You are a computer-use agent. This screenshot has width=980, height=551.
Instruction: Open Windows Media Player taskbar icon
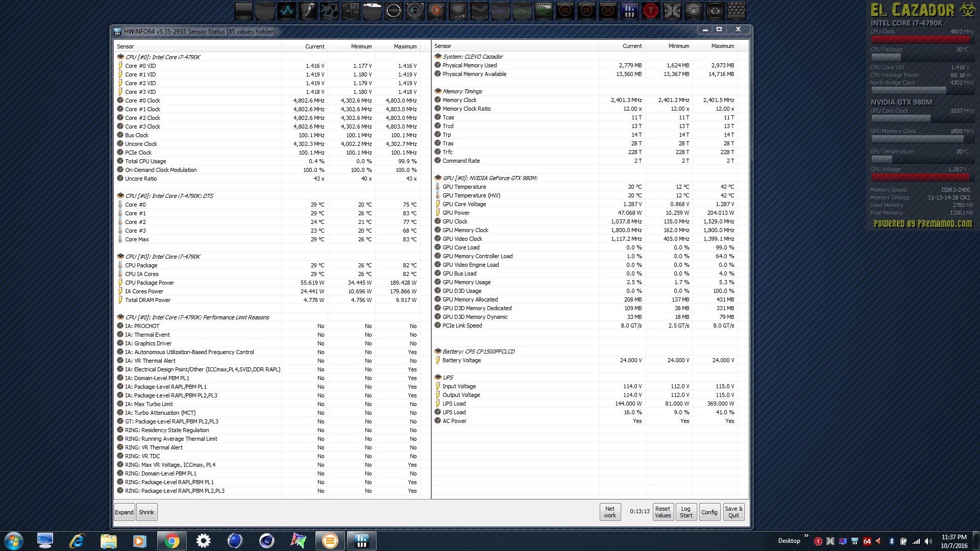pyautogui.click(x=140, y=541)
